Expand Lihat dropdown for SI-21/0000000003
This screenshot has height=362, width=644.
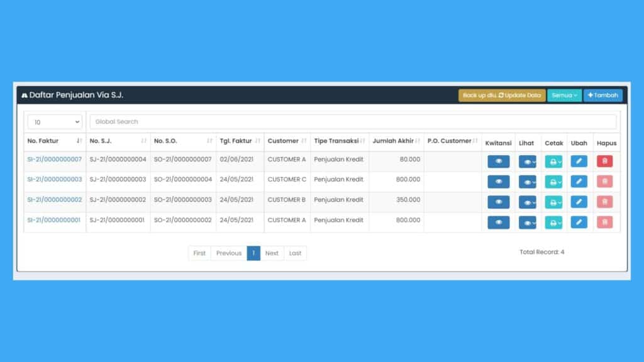pos(527,182)
